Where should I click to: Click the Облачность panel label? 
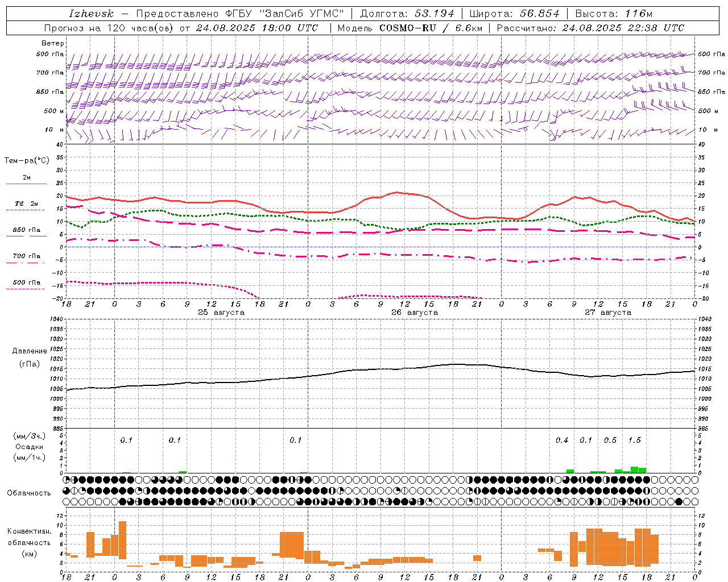click(x=29, y=493)
